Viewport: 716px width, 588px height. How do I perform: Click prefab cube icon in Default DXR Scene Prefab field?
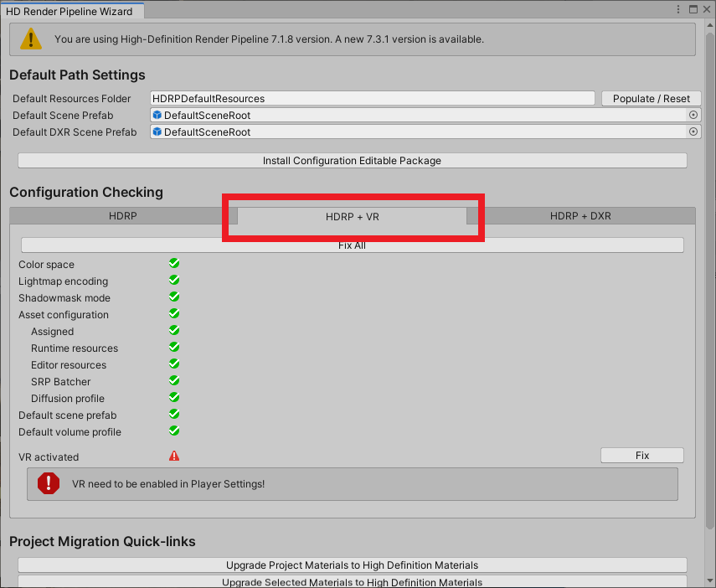point(157,132)
